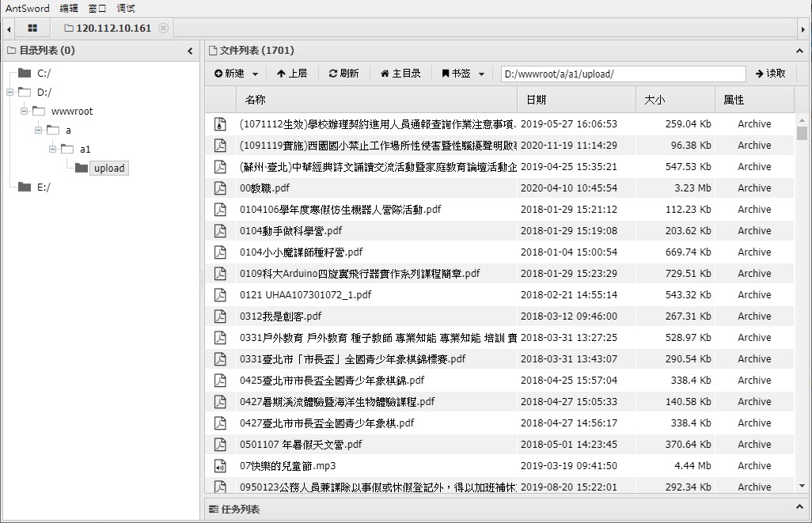Refresh file list with 刷新
This screenshot has height=523, width=812.
[x=343, y=74]
